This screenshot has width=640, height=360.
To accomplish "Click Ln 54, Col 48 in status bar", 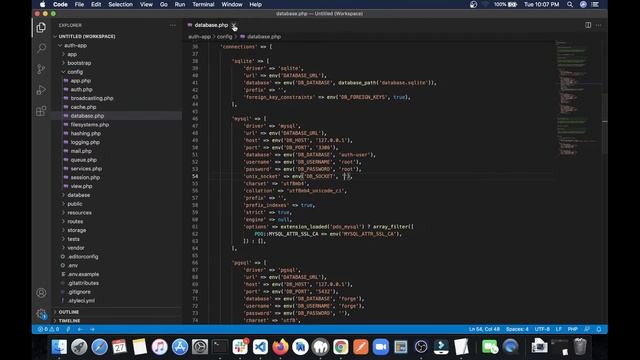I will (x=484, y=329).
